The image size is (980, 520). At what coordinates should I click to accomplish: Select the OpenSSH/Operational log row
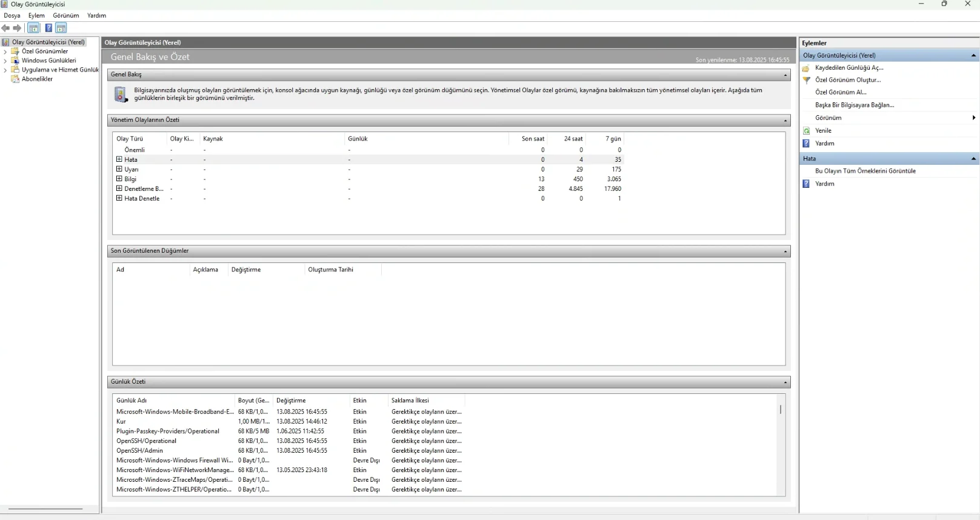pyautogui.click(x=289, y=441)
